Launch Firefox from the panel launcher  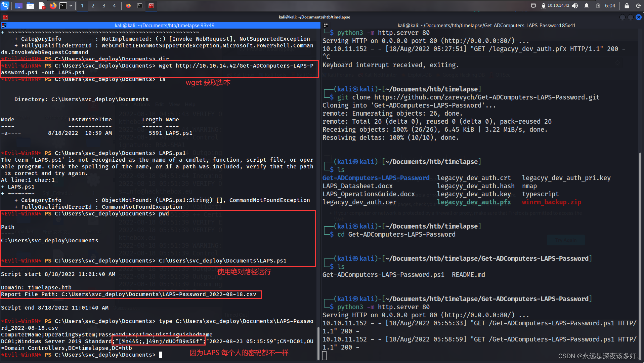point(53,6)
